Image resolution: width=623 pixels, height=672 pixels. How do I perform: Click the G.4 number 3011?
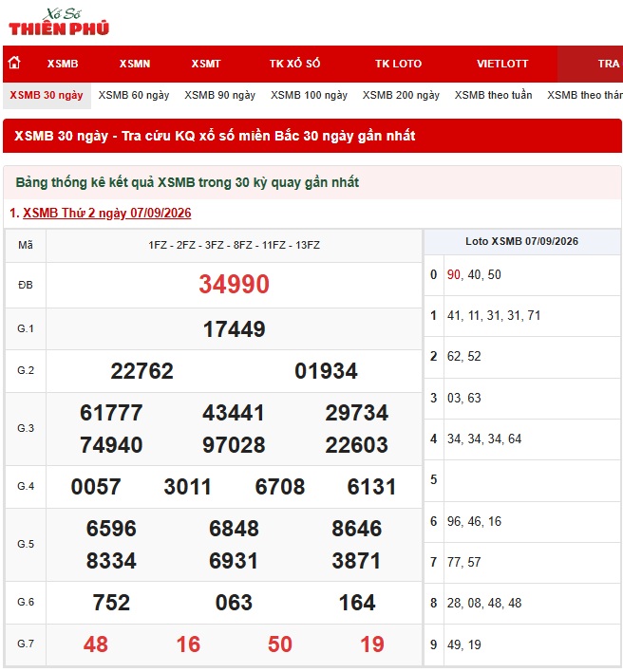click(187, 487)
